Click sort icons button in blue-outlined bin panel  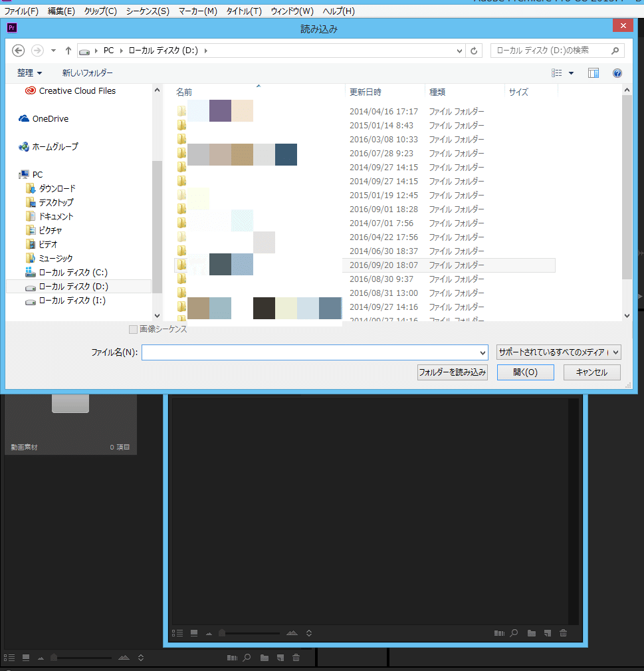309,633
